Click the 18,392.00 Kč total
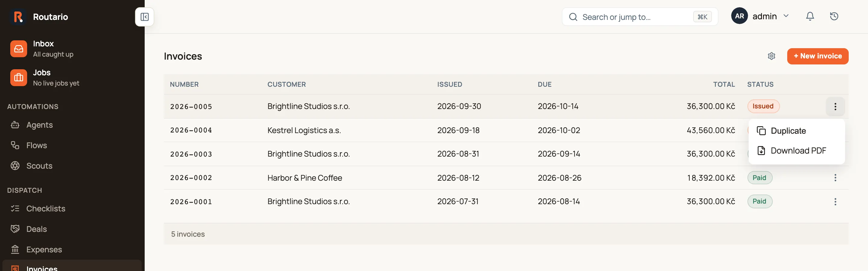This screenshot has height=271, width=868. 711,178
